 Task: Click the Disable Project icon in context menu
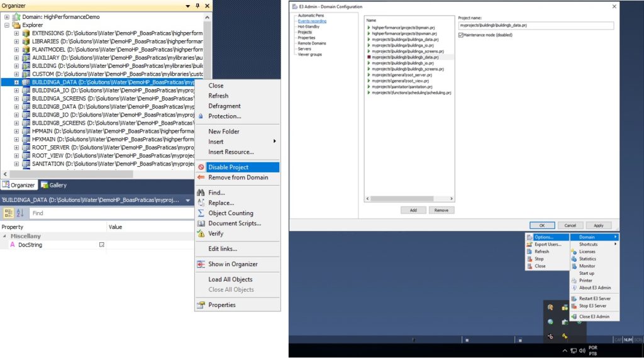[201, 167]
